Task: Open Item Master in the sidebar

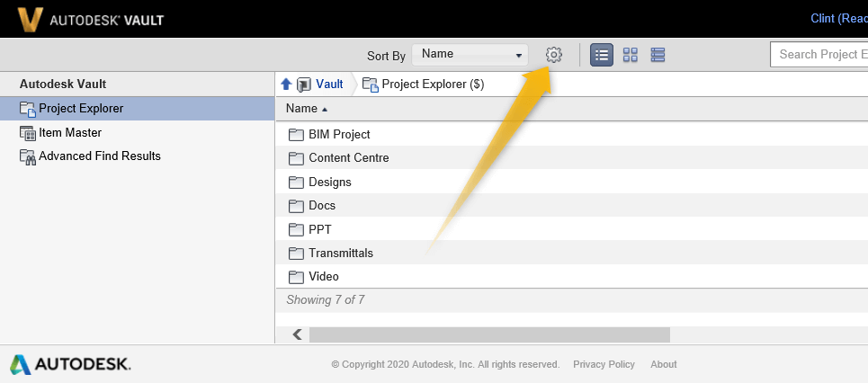Action: tap(69, 132)
